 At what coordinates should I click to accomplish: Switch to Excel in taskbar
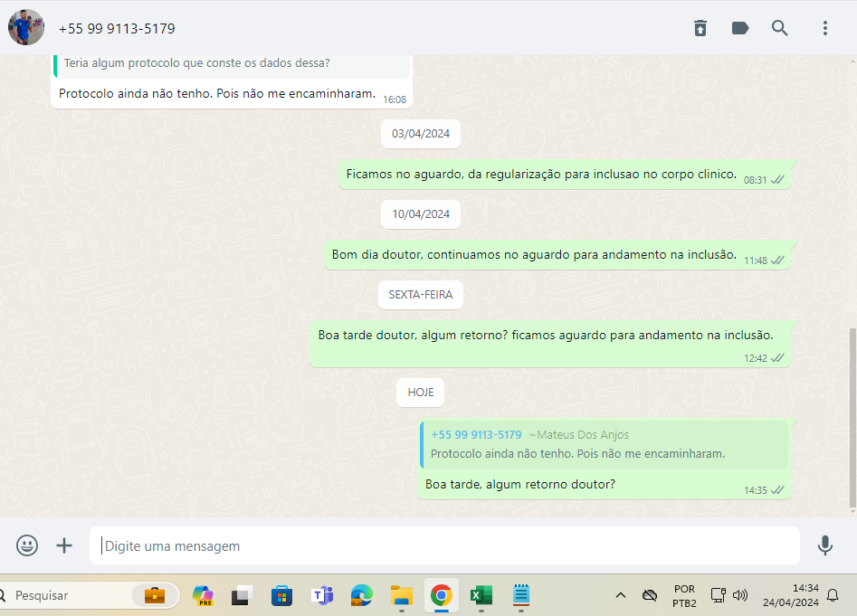(481, 595)
